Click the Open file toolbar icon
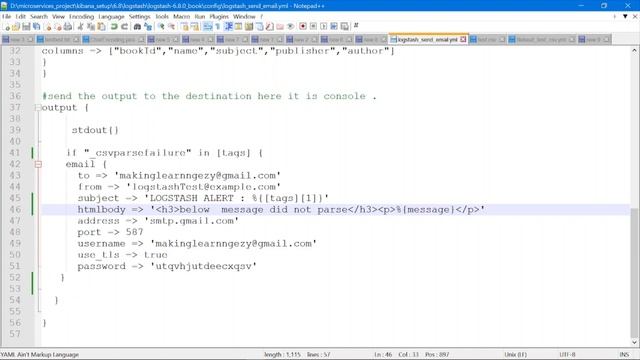This screenshot has height=360, width=640. coord(16,27)
